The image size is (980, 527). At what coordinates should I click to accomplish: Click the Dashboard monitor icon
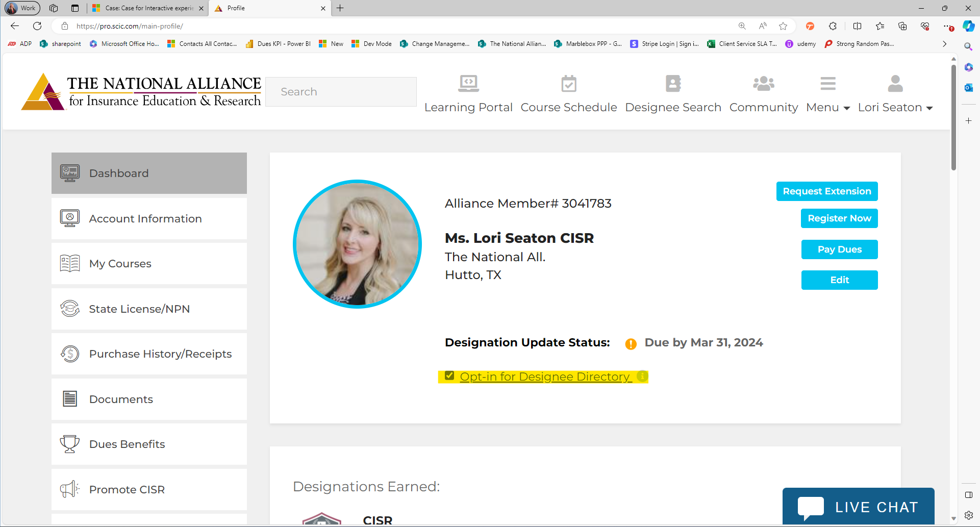click(70, 173)
